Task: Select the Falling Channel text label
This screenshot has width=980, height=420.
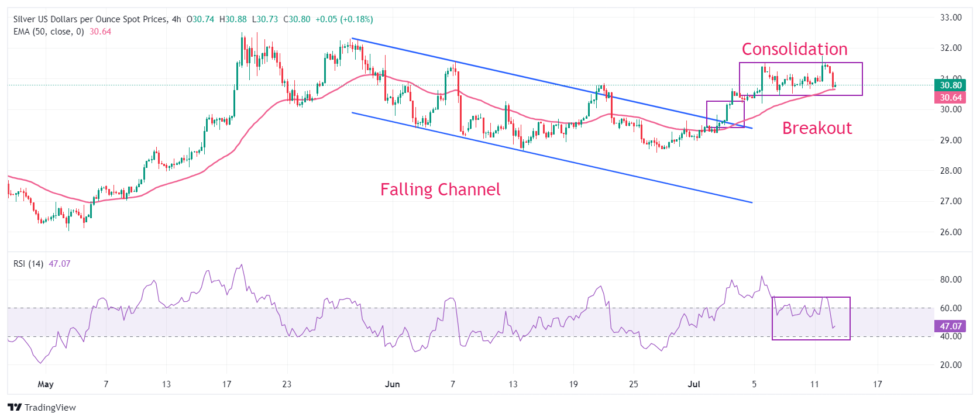Action: pos(440,190)
